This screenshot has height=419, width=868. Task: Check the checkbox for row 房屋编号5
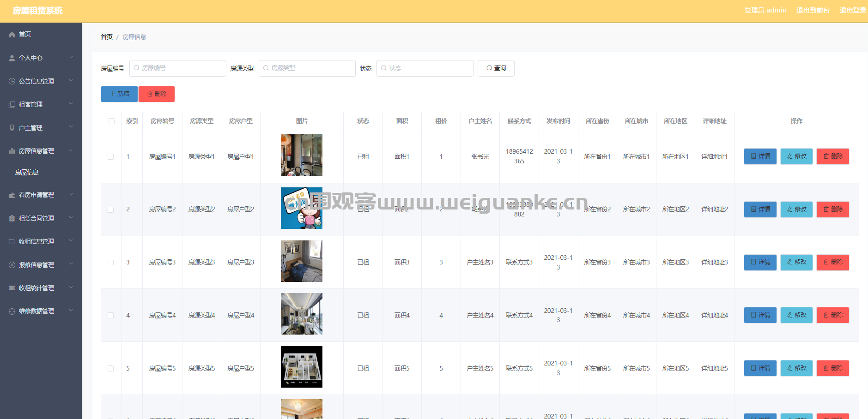[x=111, y=368]
